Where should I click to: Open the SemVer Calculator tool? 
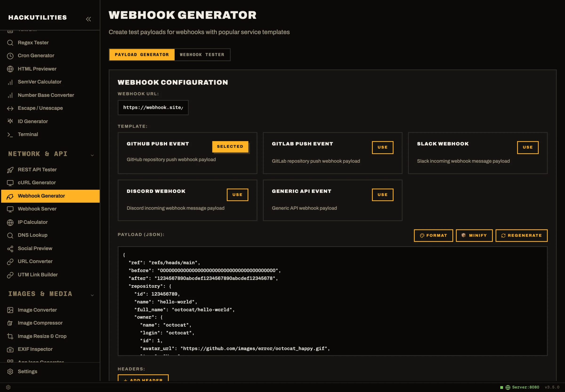click(x=50, y=82)
